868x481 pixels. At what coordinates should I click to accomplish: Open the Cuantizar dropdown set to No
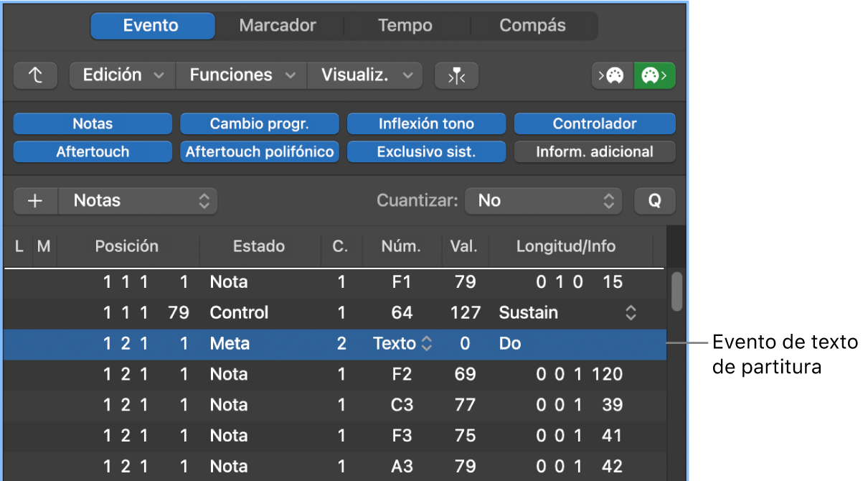point(543,201)
